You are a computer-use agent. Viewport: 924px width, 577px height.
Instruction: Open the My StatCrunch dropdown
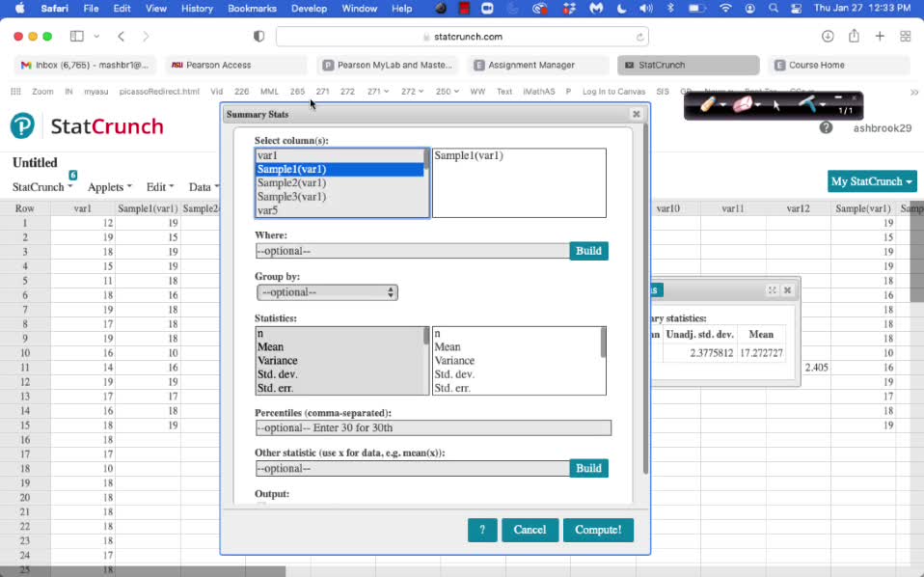pyautogui.click(x=872, y=181)
